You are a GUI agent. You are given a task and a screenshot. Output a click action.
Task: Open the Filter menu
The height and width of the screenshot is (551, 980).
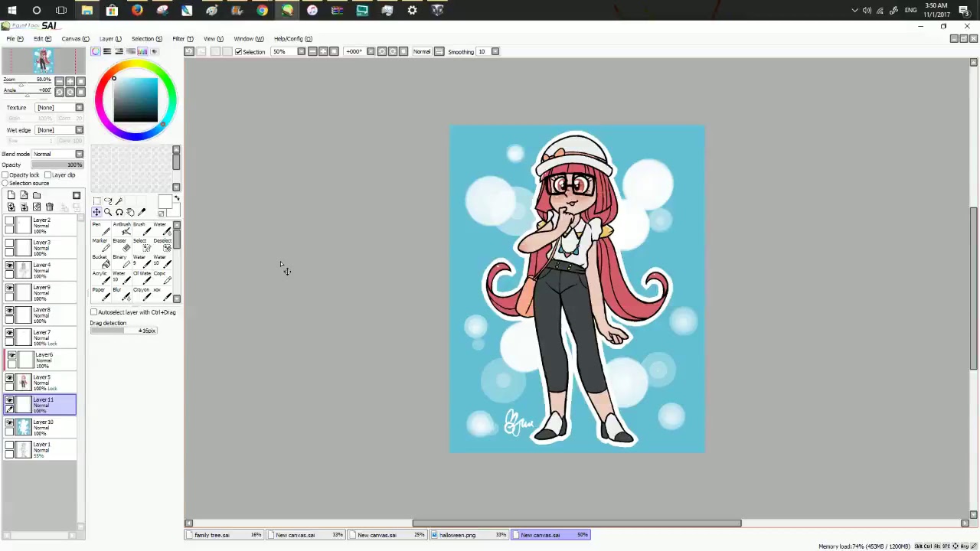pos(182,39)
